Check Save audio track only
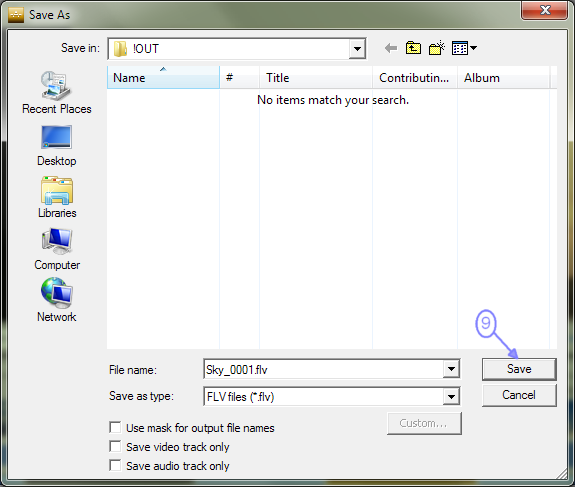 [x=115, y=466]
